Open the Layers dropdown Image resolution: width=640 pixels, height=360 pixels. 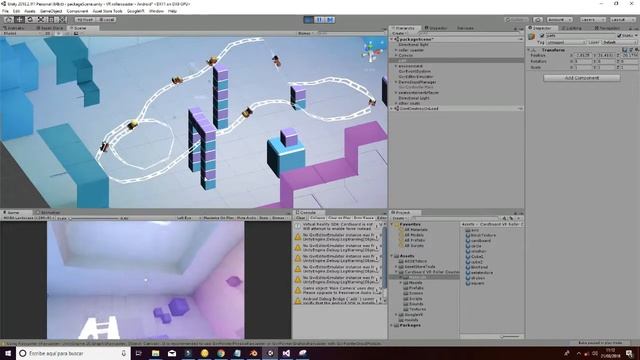pyautogui.click(x=592, y=20)
